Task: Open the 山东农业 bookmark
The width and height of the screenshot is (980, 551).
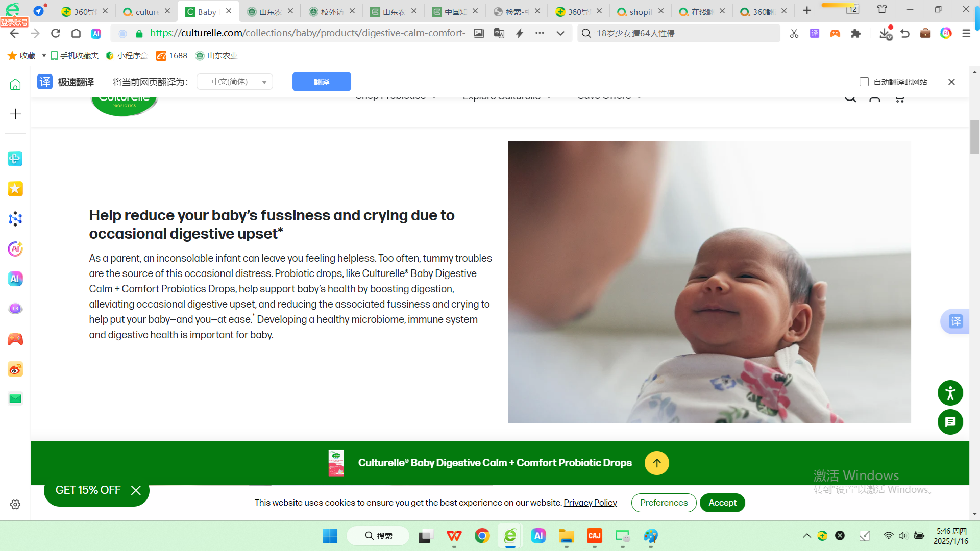Action: (x=216, y=55)
